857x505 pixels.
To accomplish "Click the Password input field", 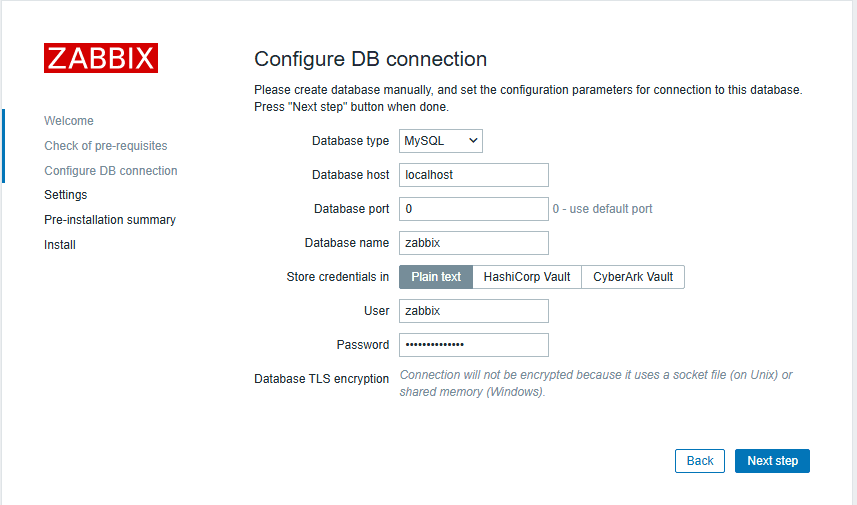I will pyautogui.click(x=473, y=345).
